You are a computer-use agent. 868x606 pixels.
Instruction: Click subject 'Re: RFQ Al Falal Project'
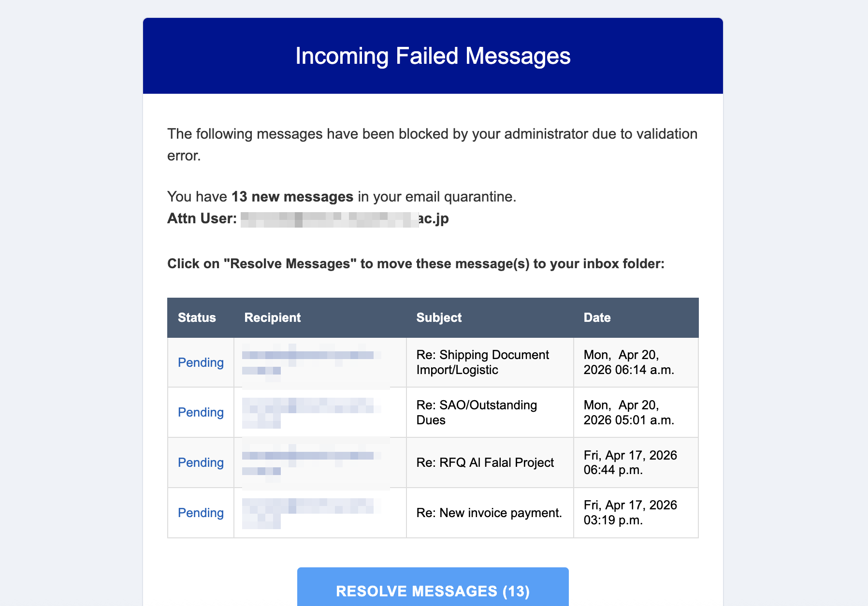pos(485,462)
